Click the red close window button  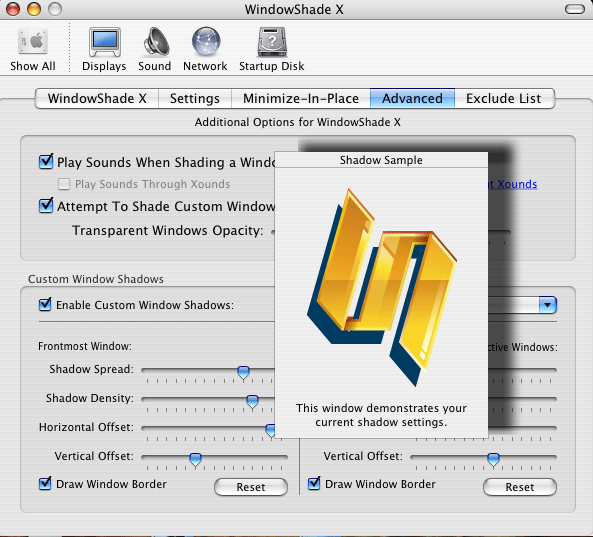tap(13, 9)
